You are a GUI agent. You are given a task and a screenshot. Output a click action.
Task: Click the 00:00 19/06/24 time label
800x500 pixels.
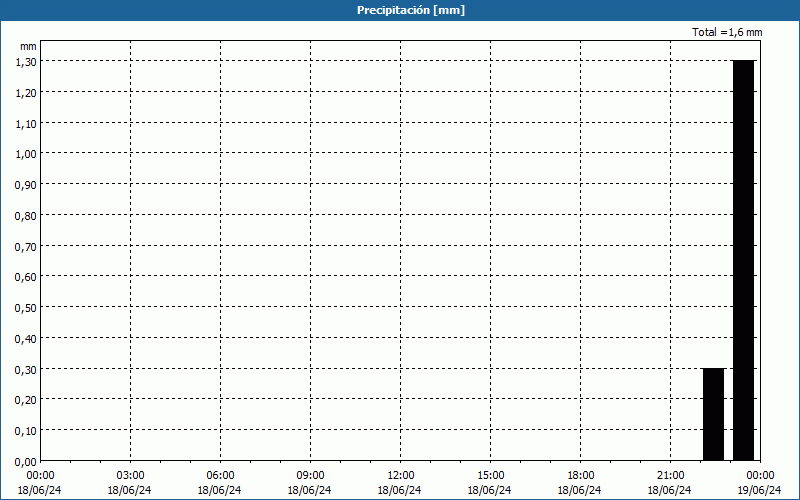tap(760, 483)
